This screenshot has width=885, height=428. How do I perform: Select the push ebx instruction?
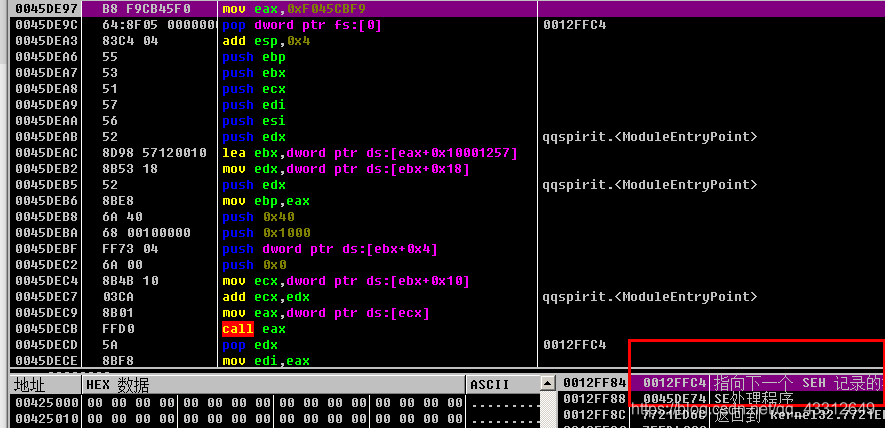[x=254, y=73]
